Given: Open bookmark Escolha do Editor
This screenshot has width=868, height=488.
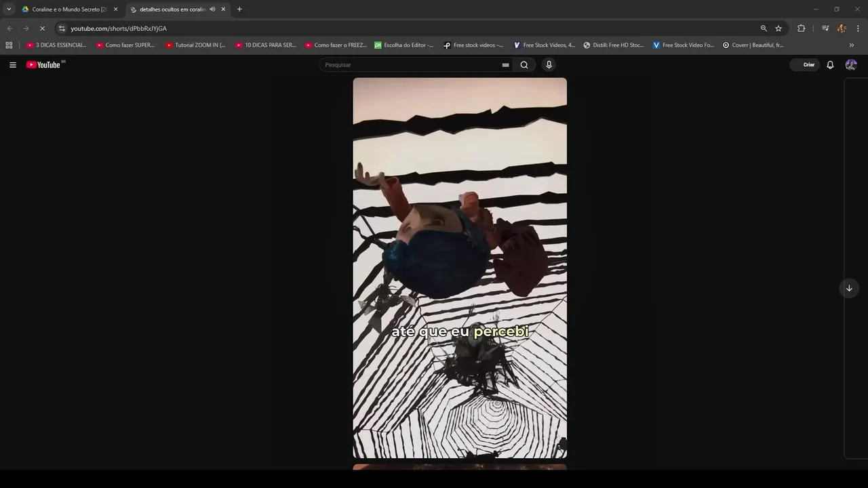Looking at the screenshot, I should (404, 45).
